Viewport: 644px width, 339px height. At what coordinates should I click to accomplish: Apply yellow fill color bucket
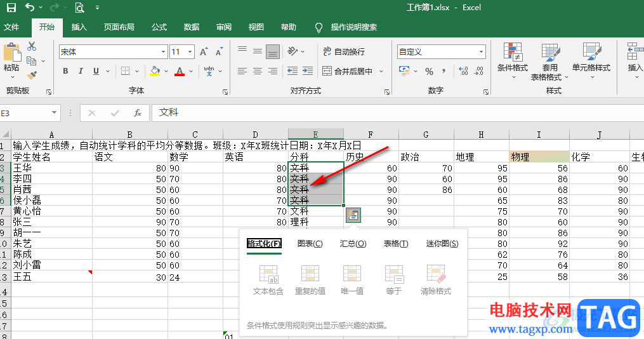155,71
